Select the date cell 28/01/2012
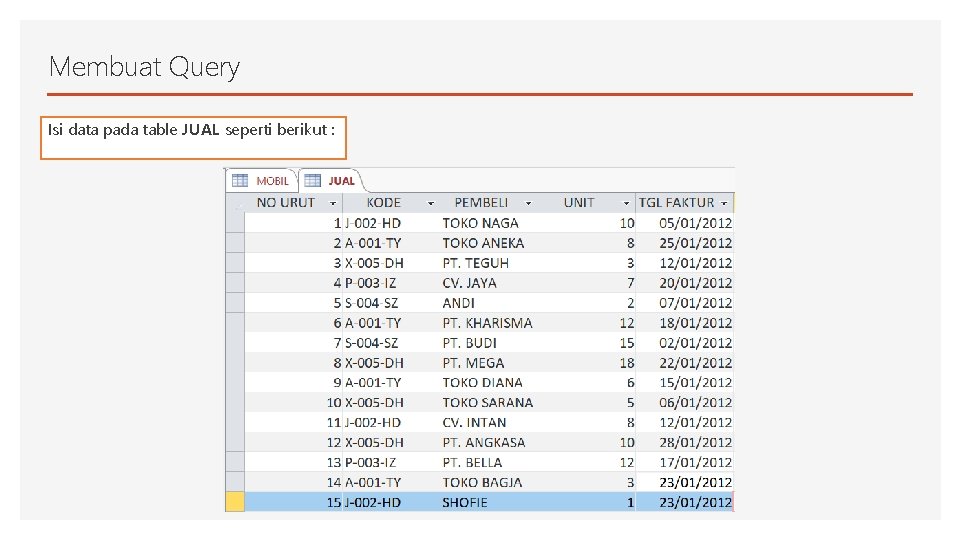960x540 pixels. [695, 442]
